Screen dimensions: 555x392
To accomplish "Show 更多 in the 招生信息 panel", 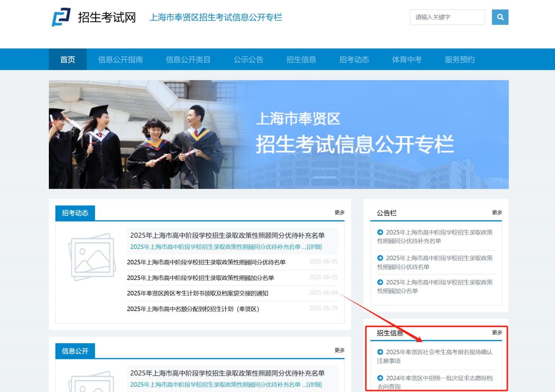I will 497,332.
